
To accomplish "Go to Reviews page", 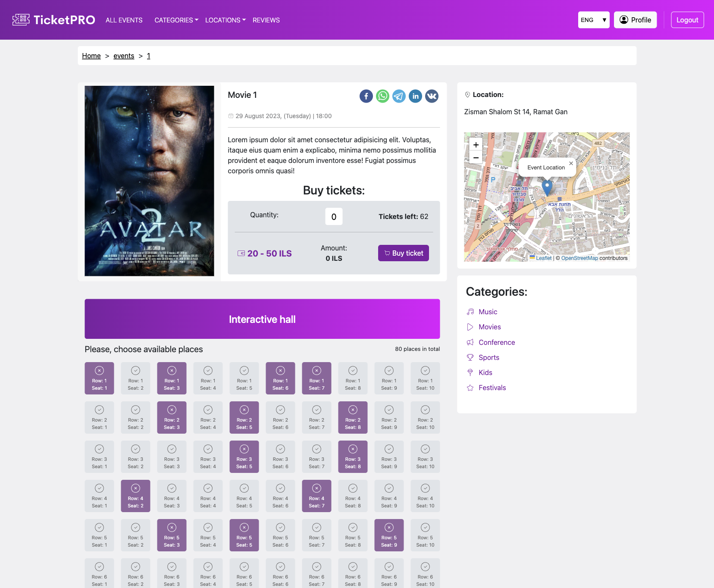I will click(x=266, y=20).
